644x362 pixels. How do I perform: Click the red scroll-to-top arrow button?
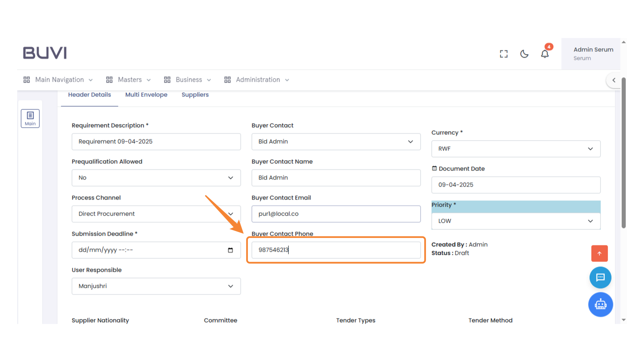pos(599,253)
